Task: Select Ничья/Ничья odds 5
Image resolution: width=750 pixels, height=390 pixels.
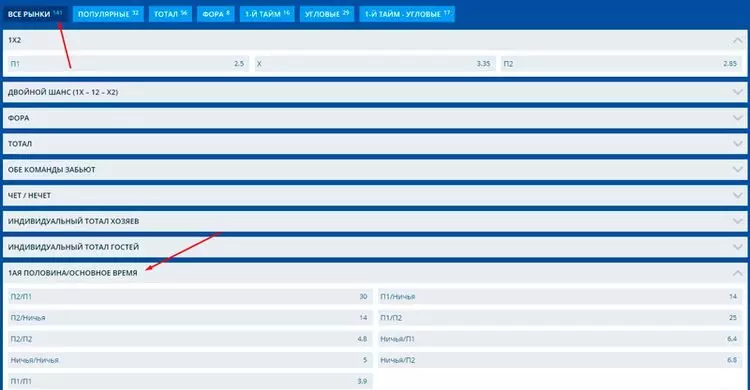Action: pos(190,360)
